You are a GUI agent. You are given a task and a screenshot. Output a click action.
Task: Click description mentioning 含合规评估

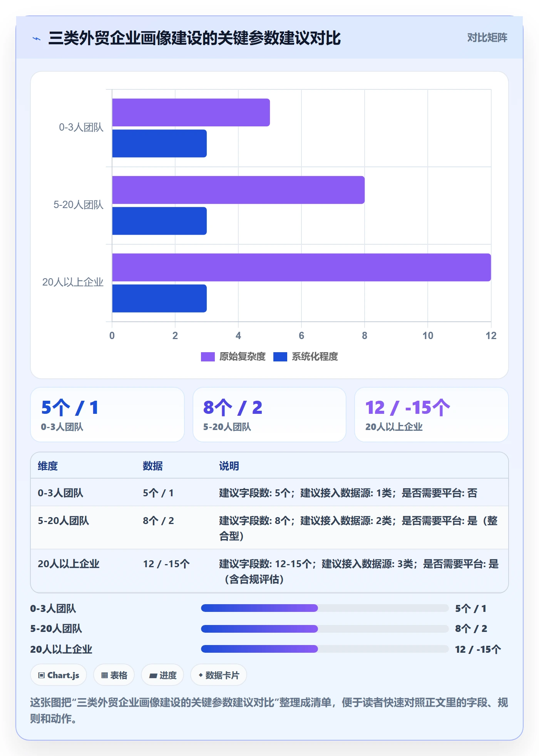359,572
